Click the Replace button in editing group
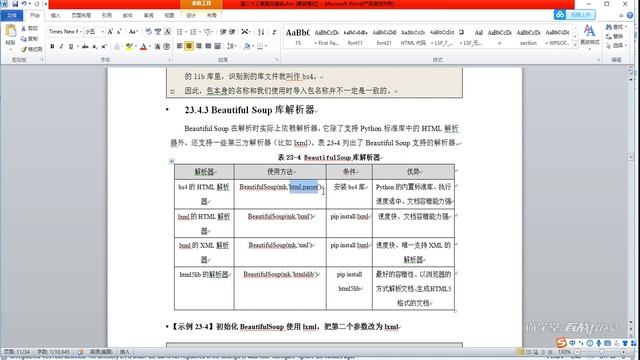The width and height of the screenshot is (640, 360). 614,36
